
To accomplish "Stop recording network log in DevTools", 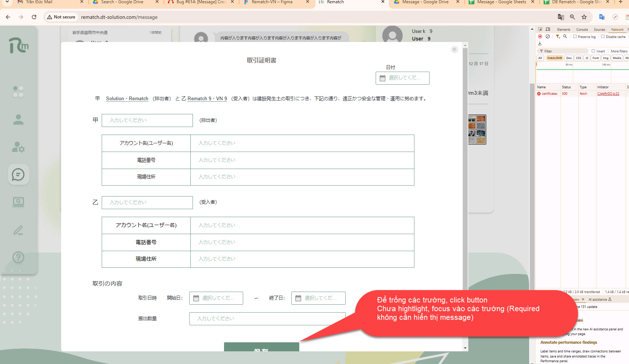I will [x=540, y=37].
